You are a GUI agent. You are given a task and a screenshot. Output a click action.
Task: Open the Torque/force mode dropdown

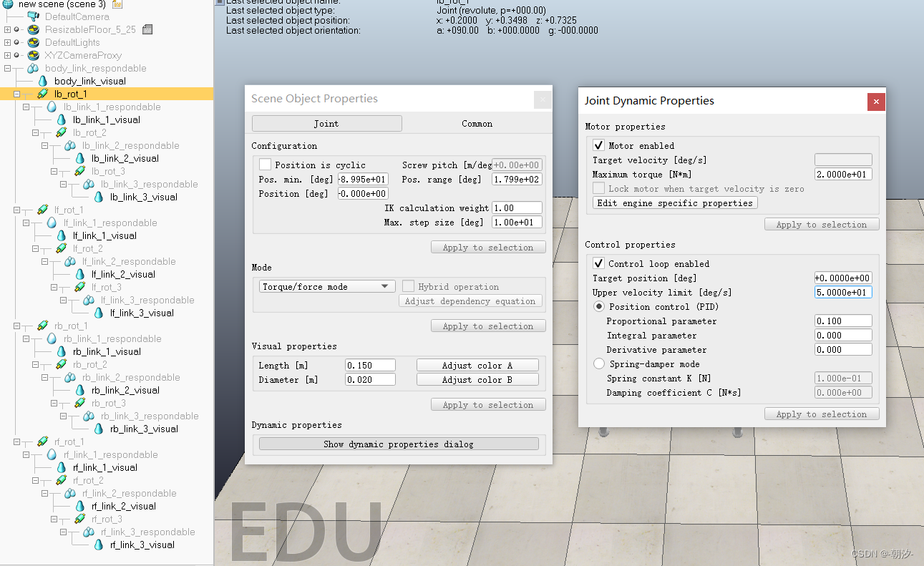(326, 286)
